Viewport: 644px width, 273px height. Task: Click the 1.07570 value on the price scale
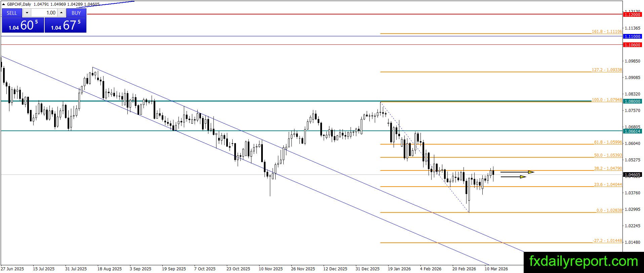pos(632,111)
